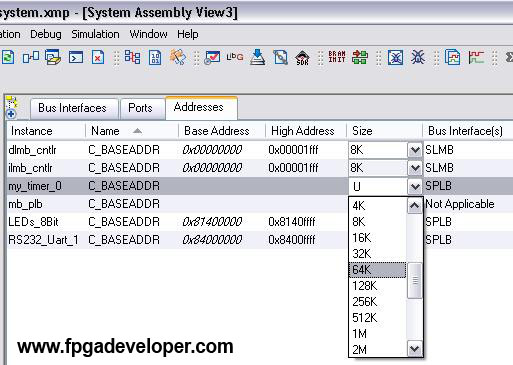This screenshot has width=513, height=365.
Task: Open size dropdown for dlmb_cntlr row
Action: [x=415, y=150]
